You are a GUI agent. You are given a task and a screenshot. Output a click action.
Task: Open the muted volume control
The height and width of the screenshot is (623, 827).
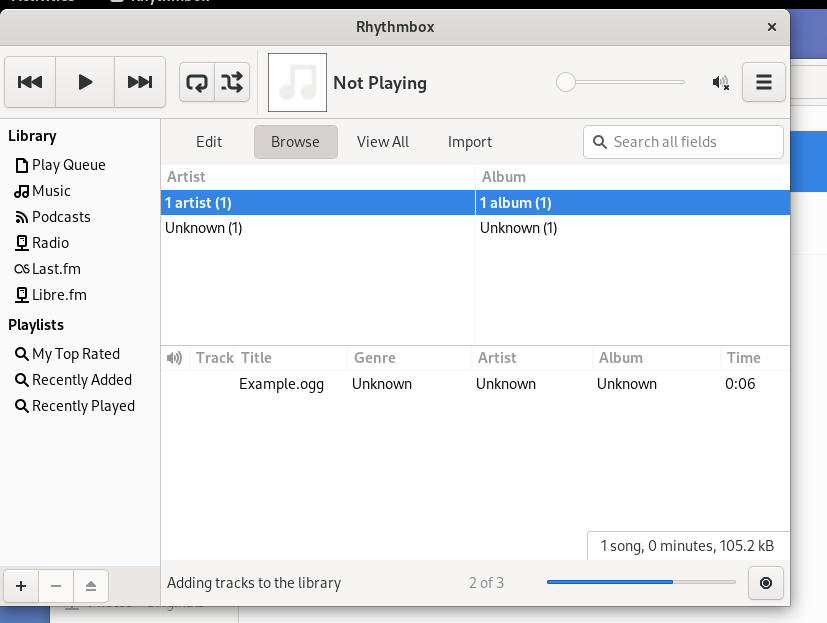pyautogui.click(x=720, y=82)
